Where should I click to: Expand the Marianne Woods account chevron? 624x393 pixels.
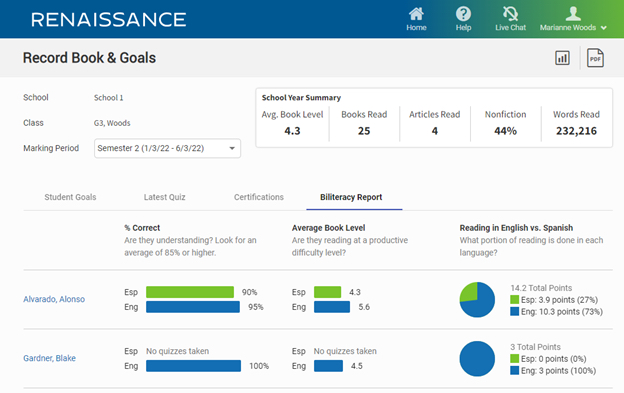(x=604, y=28)
